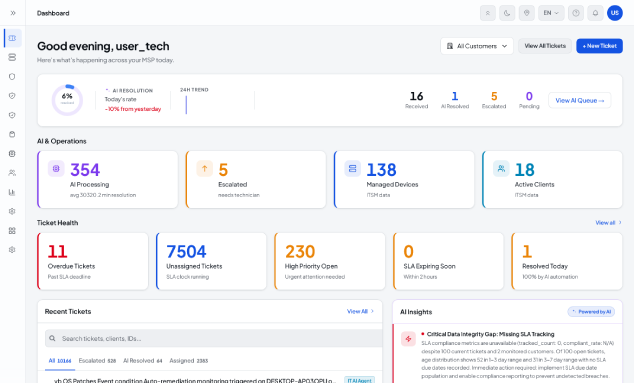Viewport: 634px width, 383px height.
Task: Open the 138 Managed Devices card
Action: [x=404, y=180]
